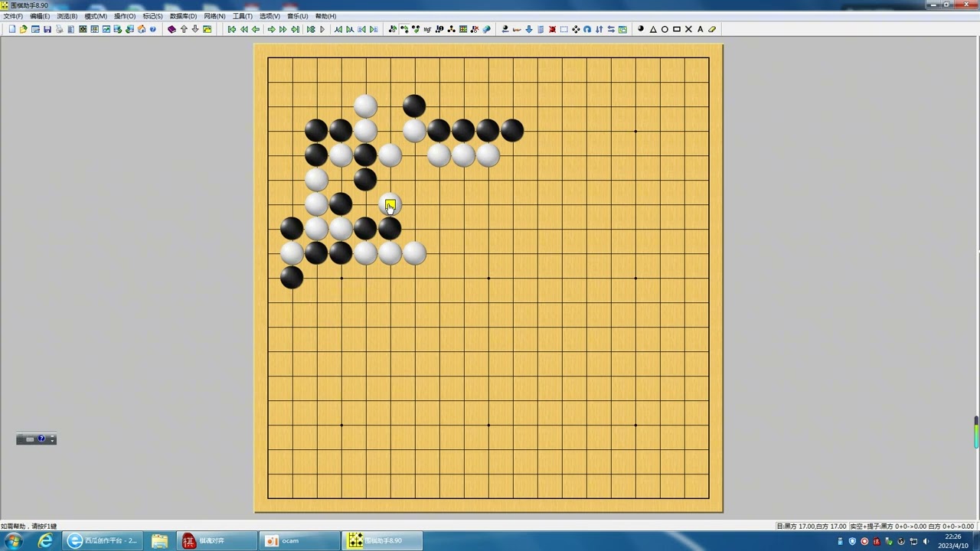Switch to 围棋助手8.90 taskbar button
This screenshot has width=980, height=551.
tap(383, 541)
